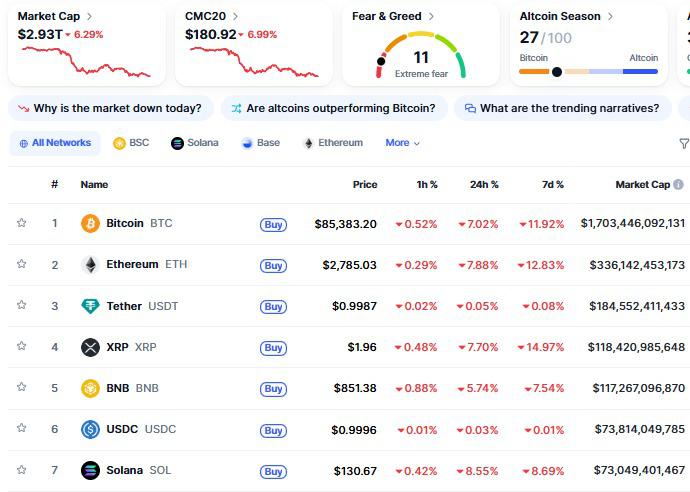Click the Market Cap info icon
The width and height of the screenshot is (690, 492).
678,185
